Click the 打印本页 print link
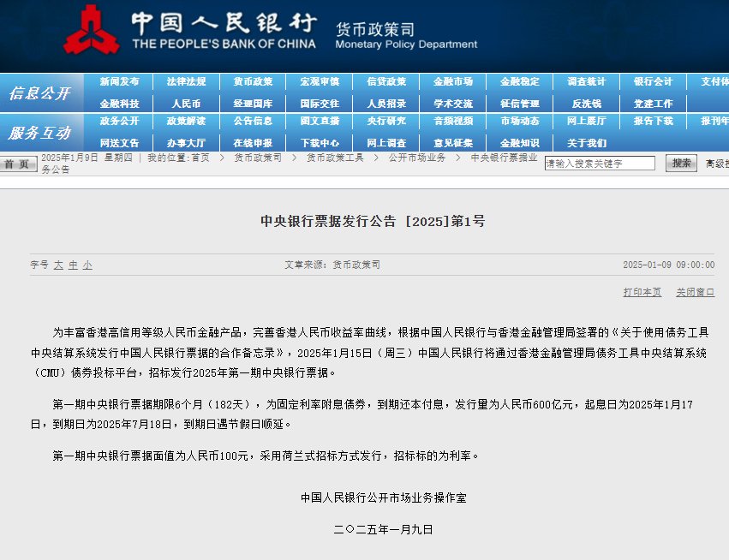The width and height of the screenshot is (729, 560). [642, 292]
